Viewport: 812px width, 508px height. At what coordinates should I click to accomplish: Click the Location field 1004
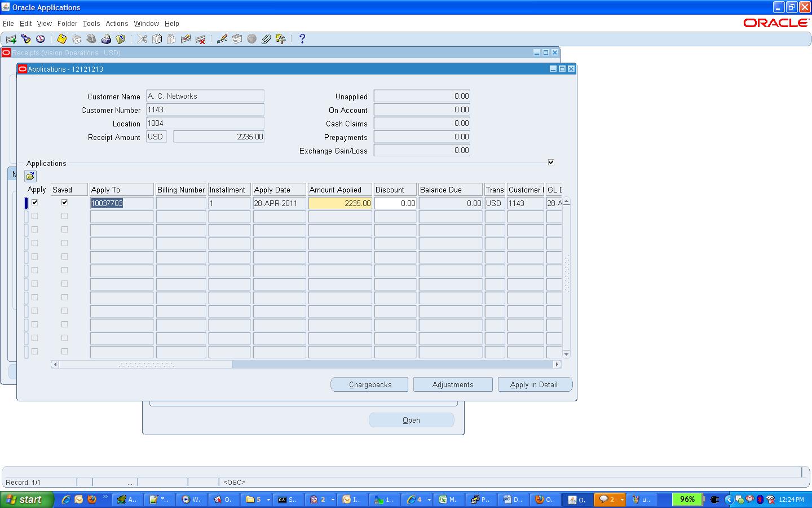pos(205,124)
